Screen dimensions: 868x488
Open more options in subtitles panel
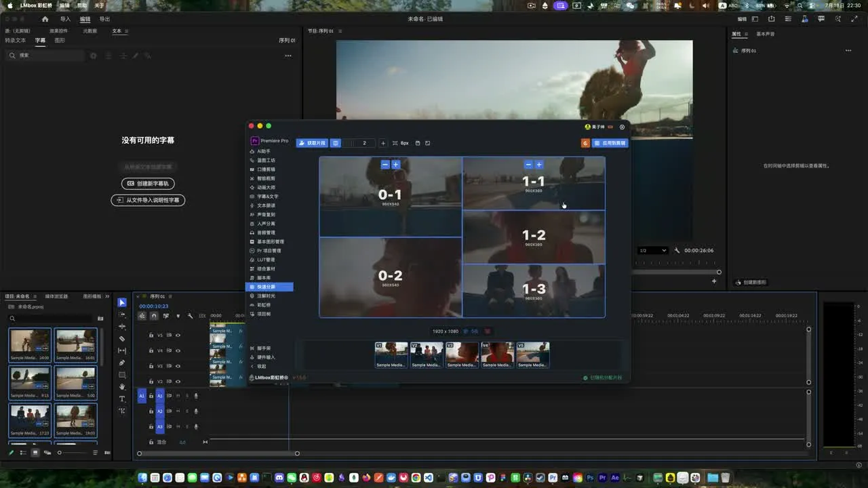(x=288, y=56)
